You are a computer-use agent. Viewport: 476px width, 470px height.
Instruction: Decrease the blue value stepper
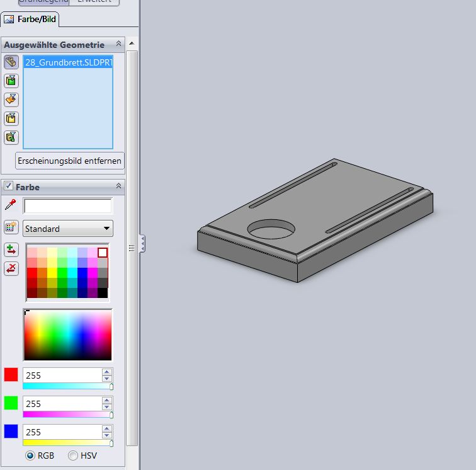pos(106,435)
